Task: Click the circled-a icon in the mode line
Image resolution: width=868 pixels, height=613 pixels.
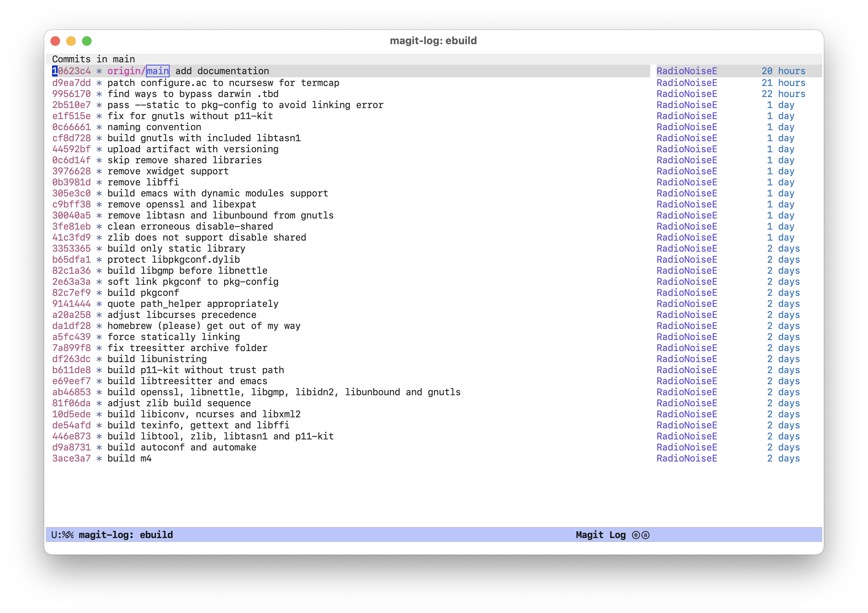Action: (x=646, y=535)
